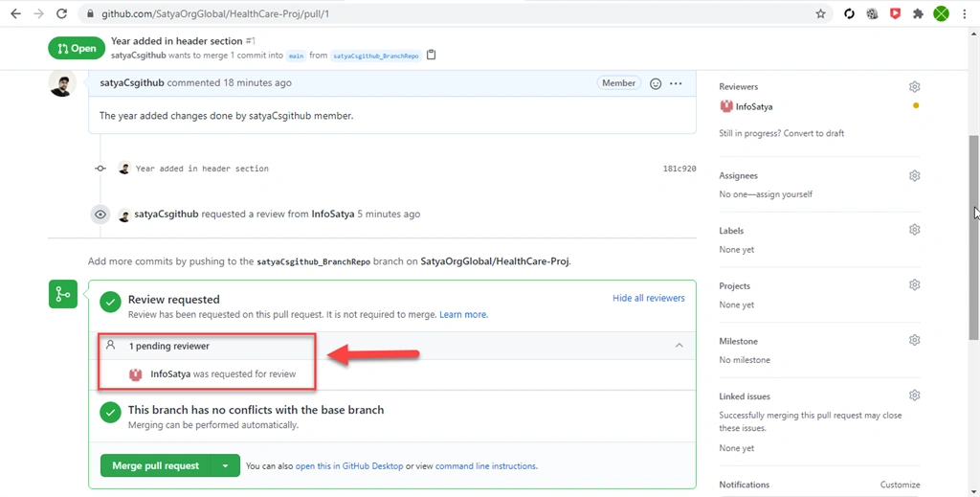Viewport: 980px width, 497px height.
Task: Click 'assign yourself' link
Action: tap(783, 194)
